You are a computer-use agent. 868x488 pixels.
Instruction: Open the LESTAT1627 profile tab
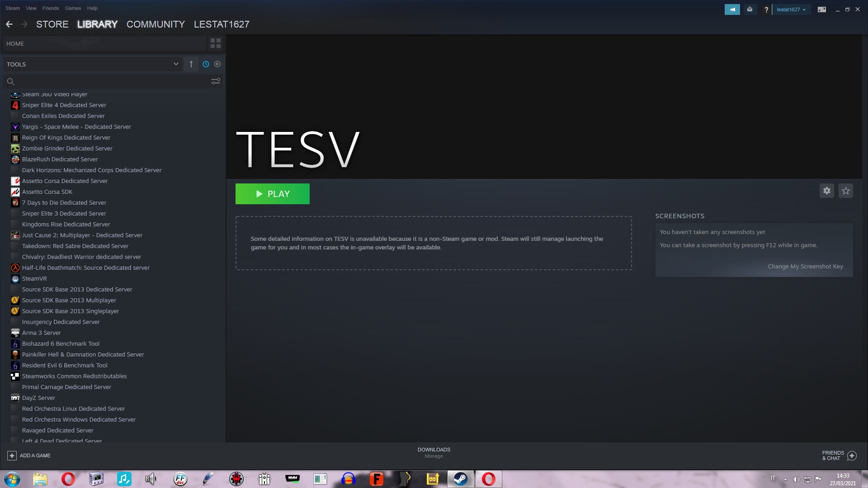pyautogui.click(x=222, y=24)
